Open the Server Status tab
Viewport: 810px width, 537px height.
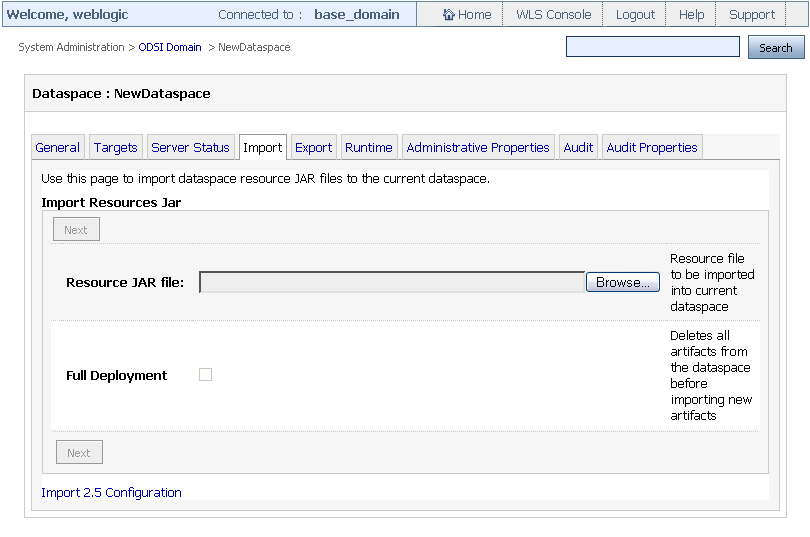point(190,148)
